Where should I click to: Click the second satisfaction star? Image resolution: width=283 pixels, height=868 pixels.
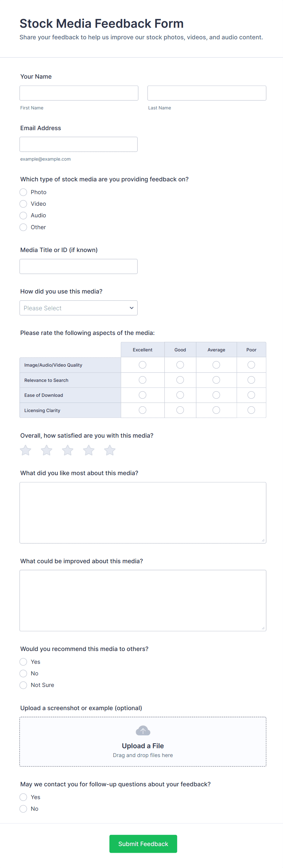click(x=47, y=450)
